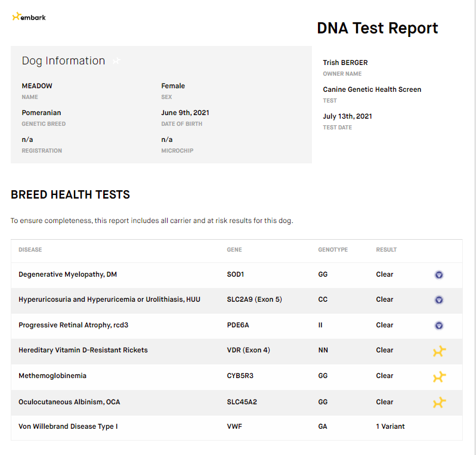
Task: Click the owner name Trish BERGER
Action: 345,63
